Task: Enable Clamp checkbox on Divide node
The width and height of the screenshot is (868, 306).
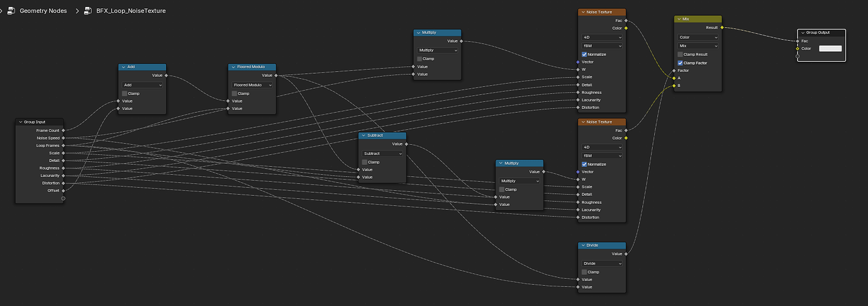Action: [584, 272]
